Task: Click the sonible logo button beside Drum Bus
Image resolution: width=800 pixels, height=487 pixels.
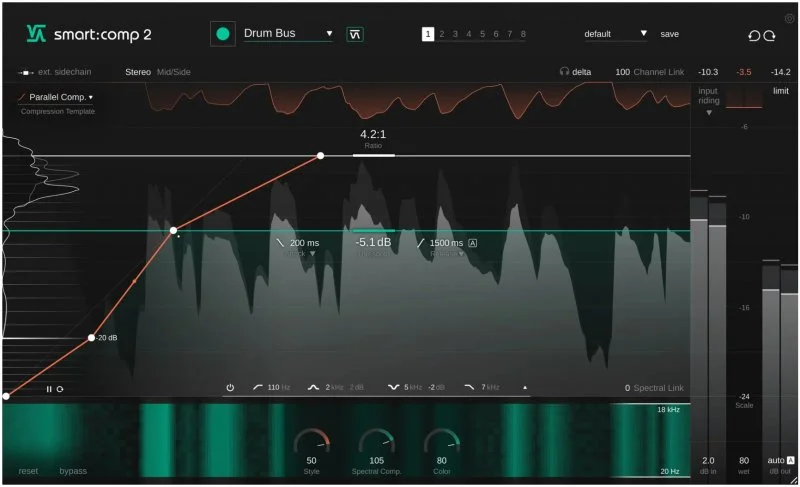Action: tap(355, 34)
